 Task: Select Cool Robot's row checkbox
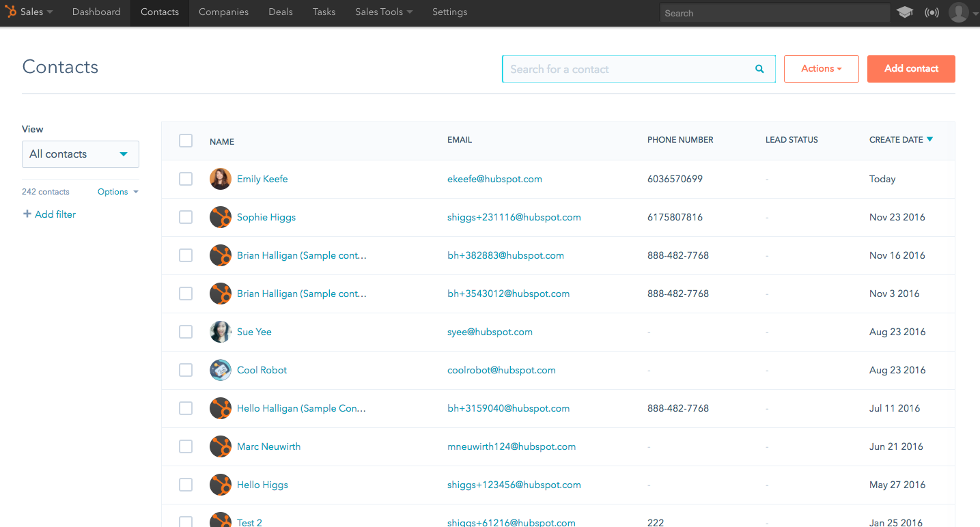coord(186,370)
